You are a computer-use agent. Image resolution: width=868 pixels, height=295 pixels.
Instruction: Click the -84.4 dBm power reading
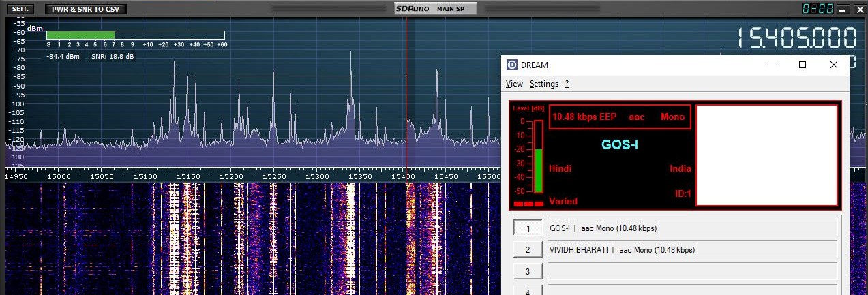pyautogui.click(x=63, y=56)
